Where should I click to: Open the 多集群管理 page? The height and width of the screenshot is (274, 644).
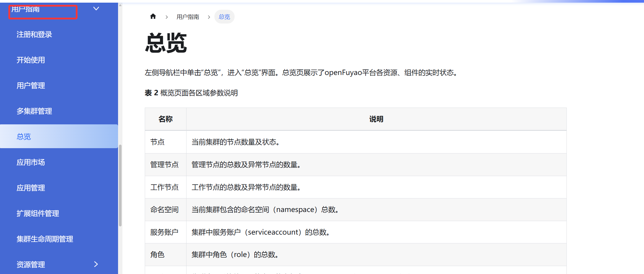pyautogui.click(x=34, y=111)
